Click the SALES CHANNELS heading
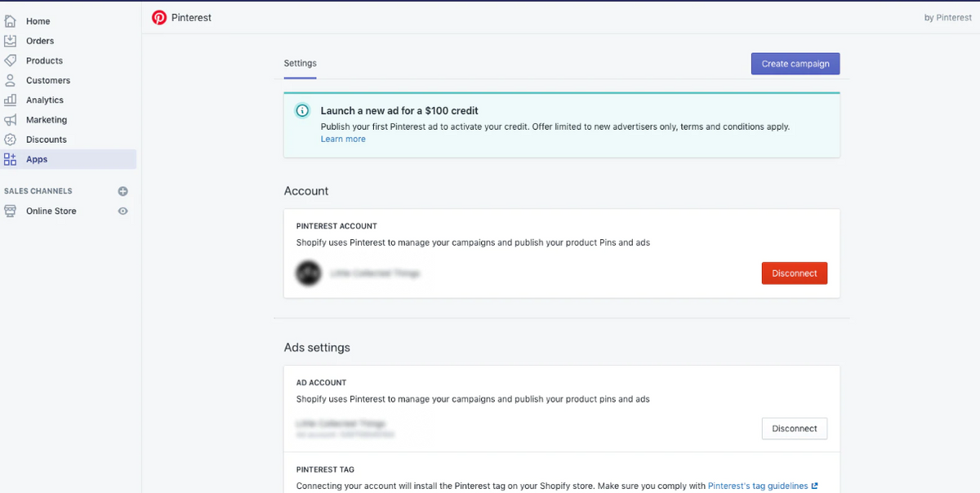Image resolution: width=980 pixels, height=493 pixels. [38, 191]
